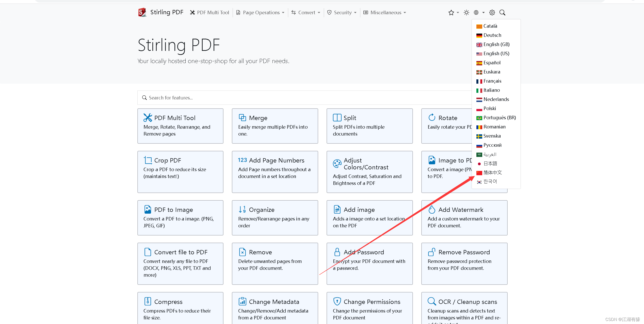
Task: Click the Stirling PDF logo icon
Action: click(x=142, y=12)
